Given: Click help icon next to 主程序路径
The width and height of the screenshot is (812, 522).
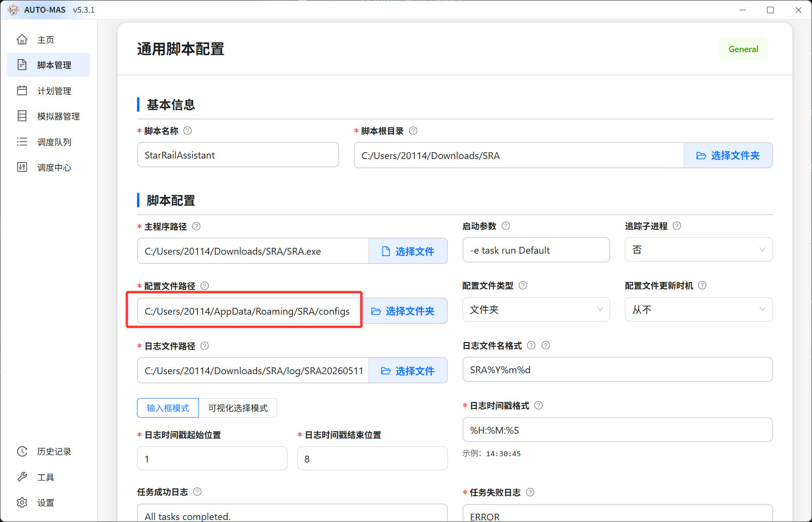Looking at the screenshot, I should (196, 226).
